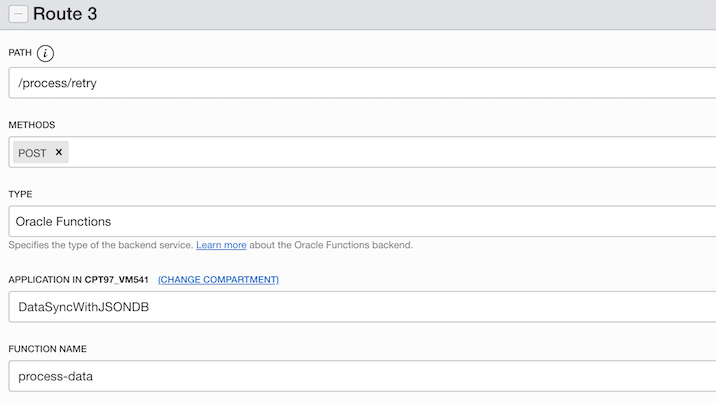The height and width of the screenshot is (403, 716).
Task: Click the backend service type description text
Action: click(100, 245)
